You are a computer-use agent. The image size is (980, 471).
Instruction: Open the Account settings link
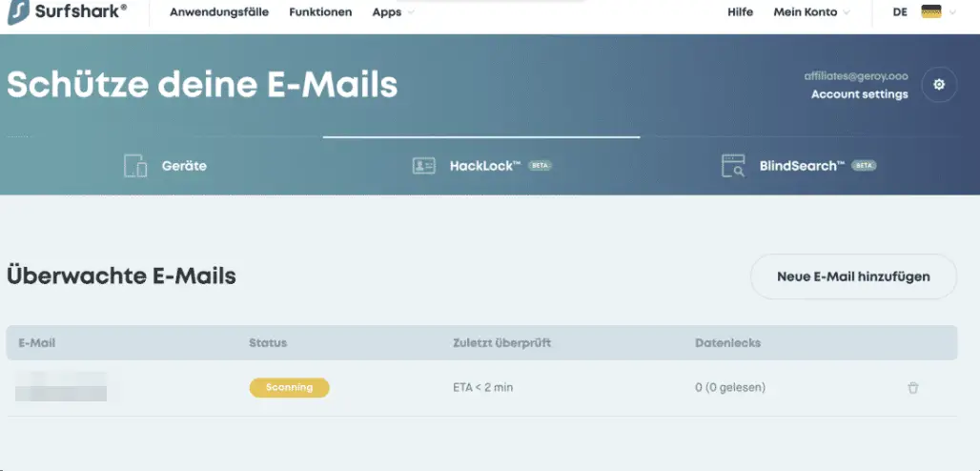(859, 94)
